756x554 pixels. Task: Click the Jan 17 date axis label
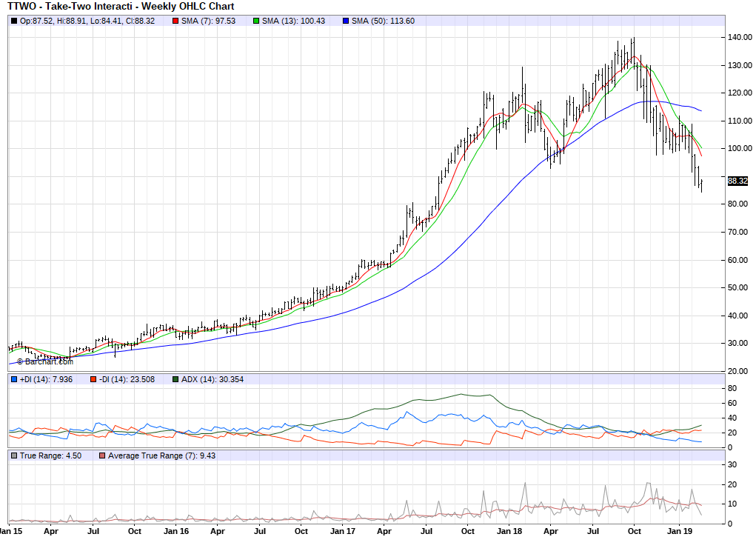point(343,531)
